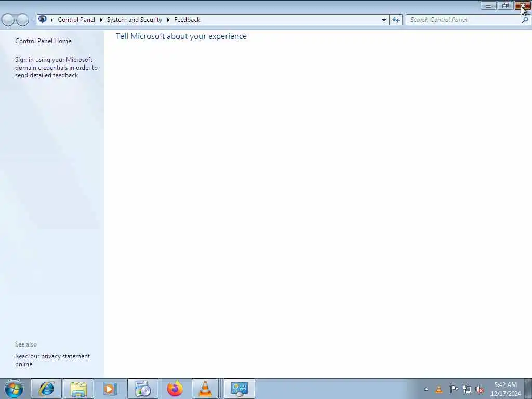Screen dimensions: 532x399
Task: Go to System and Security breadcrumb
Action: pos(135,20)
